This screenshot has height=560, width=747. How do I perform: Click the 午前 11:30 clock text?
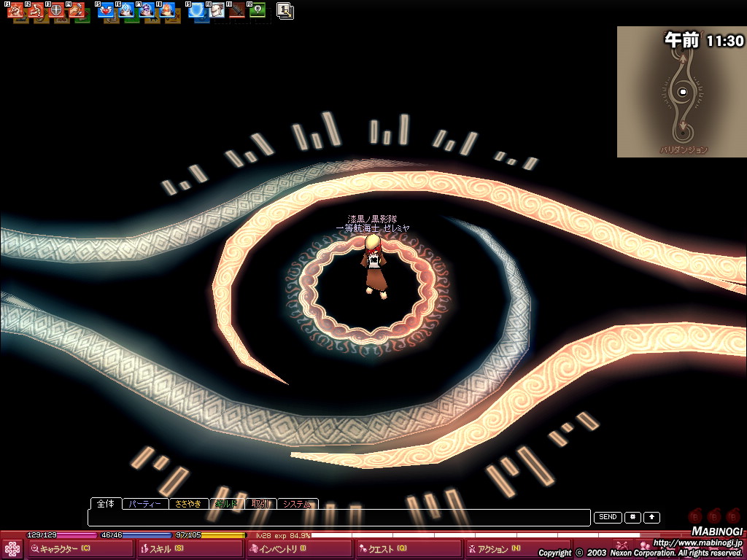(704, 41)
